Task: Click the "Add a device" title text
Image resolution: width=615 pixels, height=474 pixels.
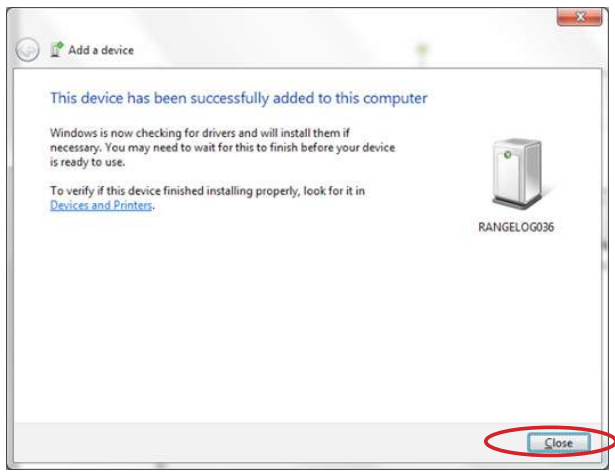Action: point(101,50)
